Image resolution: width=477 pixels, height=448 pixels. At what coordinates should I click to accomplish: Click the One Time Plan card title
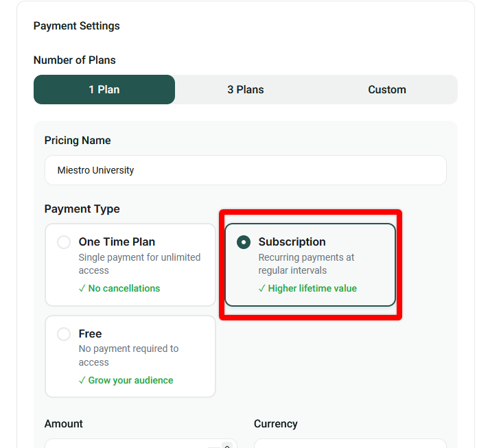(x=117, y=241)
